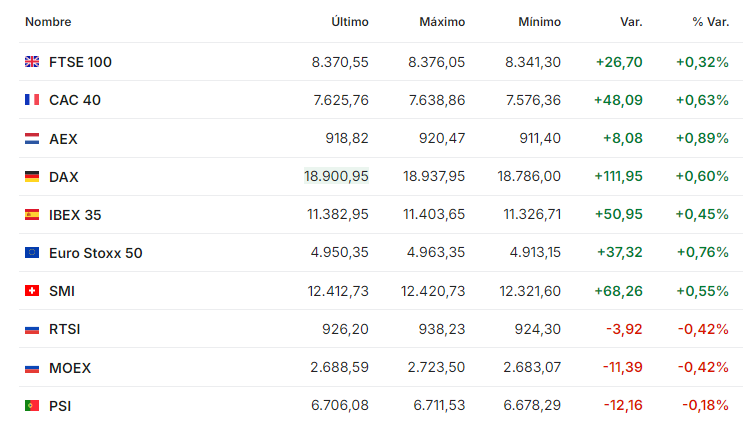Open the FTSE 100 index link
This screenshot has width=743, height=421.
(80, 62)
